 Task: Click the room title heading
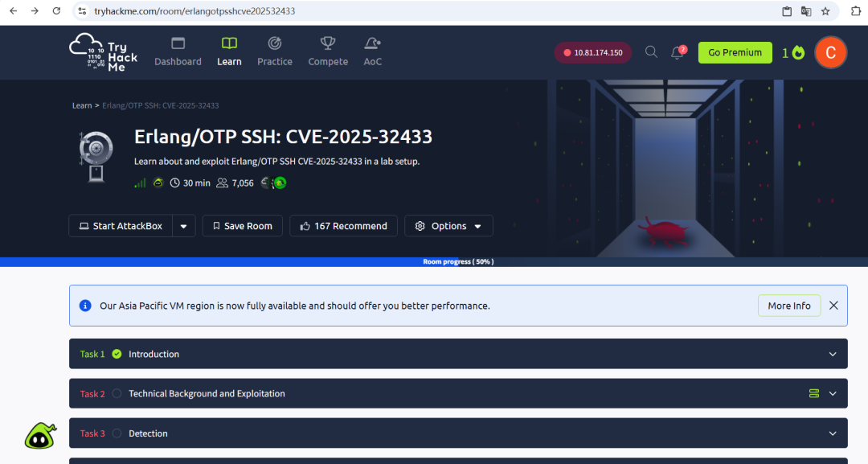click(283, 137)
